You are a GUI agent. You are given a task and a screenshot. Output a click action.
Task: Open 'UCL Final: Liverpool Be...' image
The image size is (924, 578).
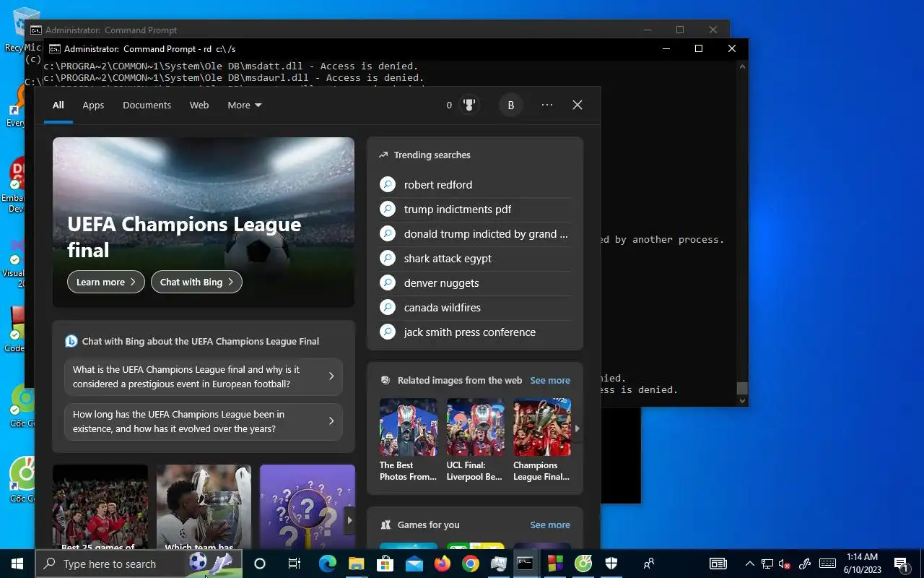pyautogui.click(x=475, y=440)
